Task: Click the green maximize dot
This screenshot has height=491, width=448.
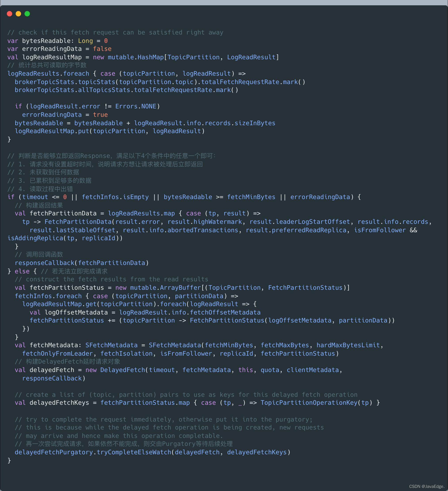Action: [27, 14]
